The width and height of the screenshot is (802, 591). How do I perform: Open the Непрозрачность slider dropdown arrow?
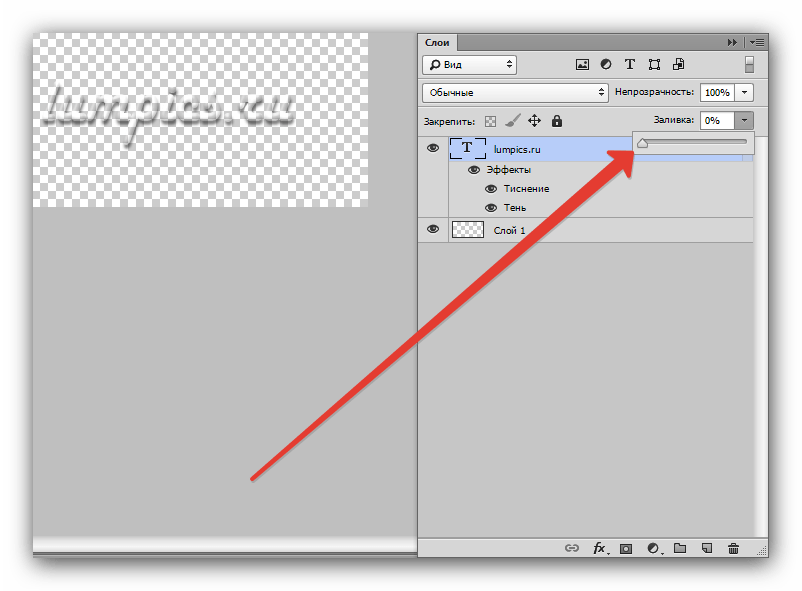[x=746, y=92]
